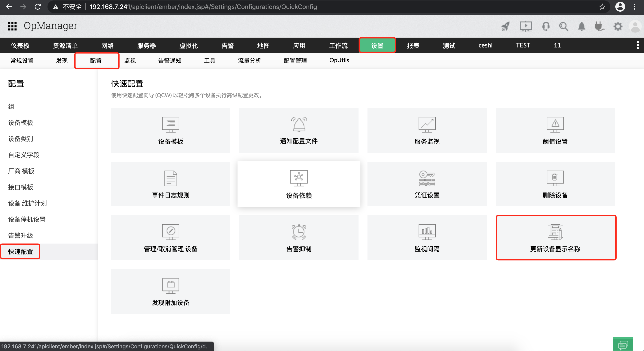Image resolution: width=644 pixels, height=351 pixels.
Task: Open the 服务监视 chart card
Action: (427, 130)
